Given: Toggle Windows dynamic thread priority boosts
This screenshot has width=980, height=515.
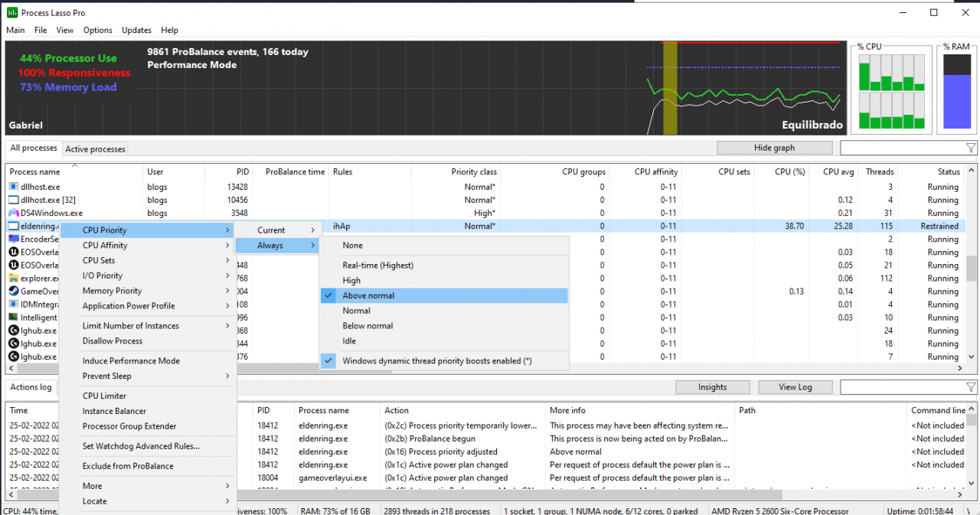Looking at the screenshot, I should 436,361.
